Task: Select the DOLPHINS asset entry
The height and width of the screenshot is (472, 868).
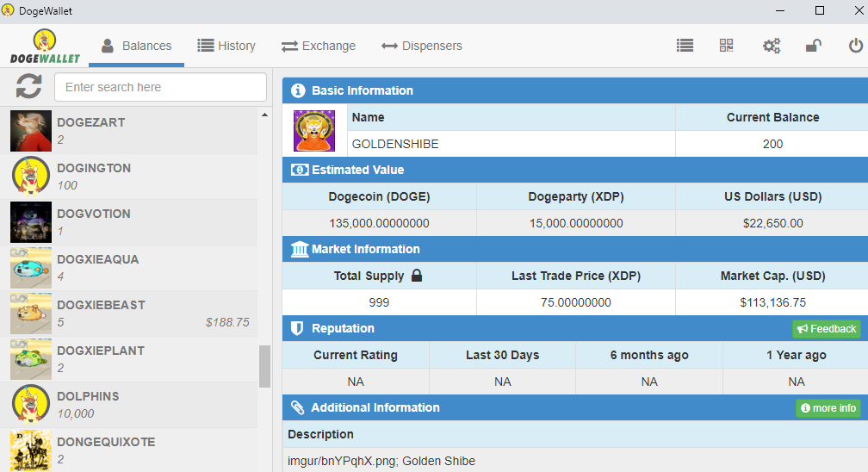Action: pos(129,405)
